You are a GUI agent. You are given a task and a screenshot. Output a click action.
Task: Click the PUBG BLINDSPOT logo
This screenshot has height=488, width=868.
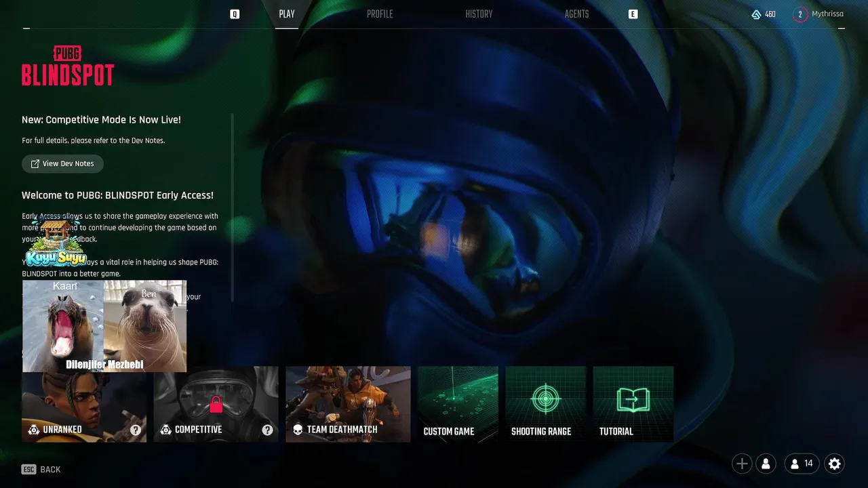point(68,66)
